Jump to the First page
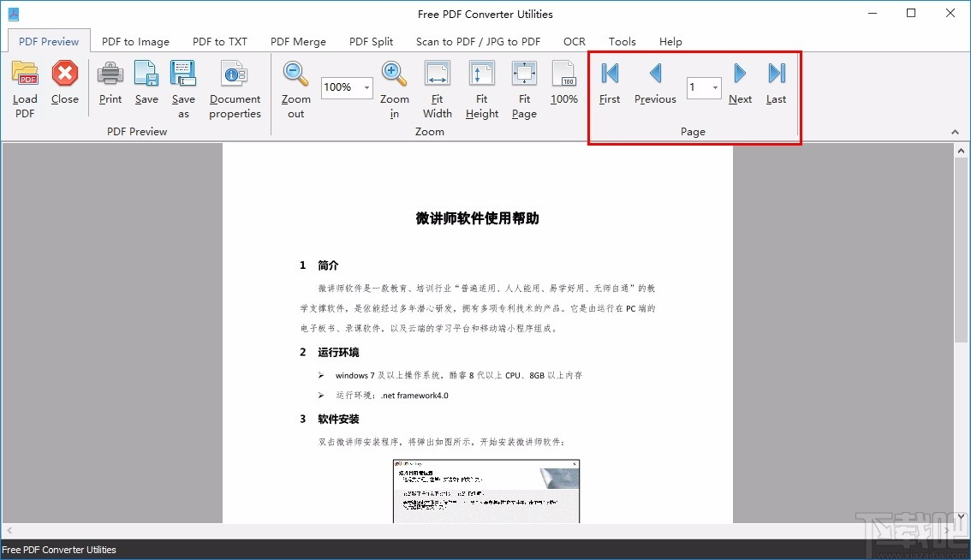This screenshot has height=560, width=971. click(x=609, y=74)
